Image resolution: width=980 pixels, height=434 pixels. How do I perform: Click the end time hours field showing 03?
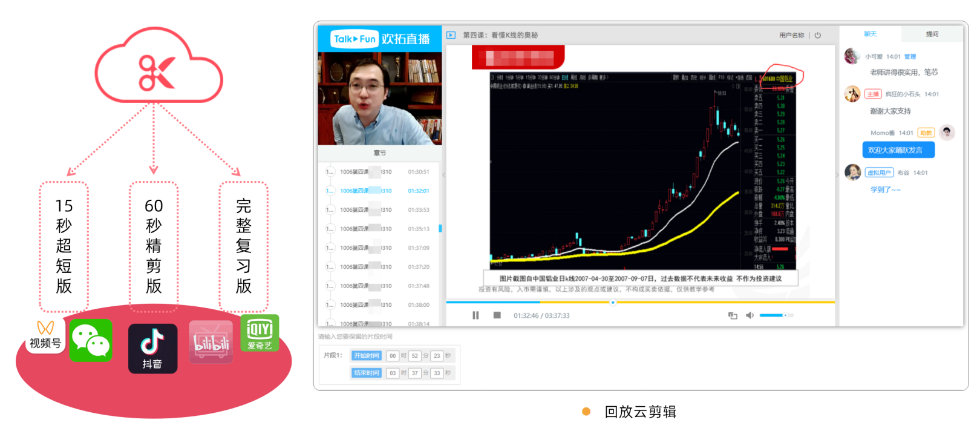click(393, 373)
